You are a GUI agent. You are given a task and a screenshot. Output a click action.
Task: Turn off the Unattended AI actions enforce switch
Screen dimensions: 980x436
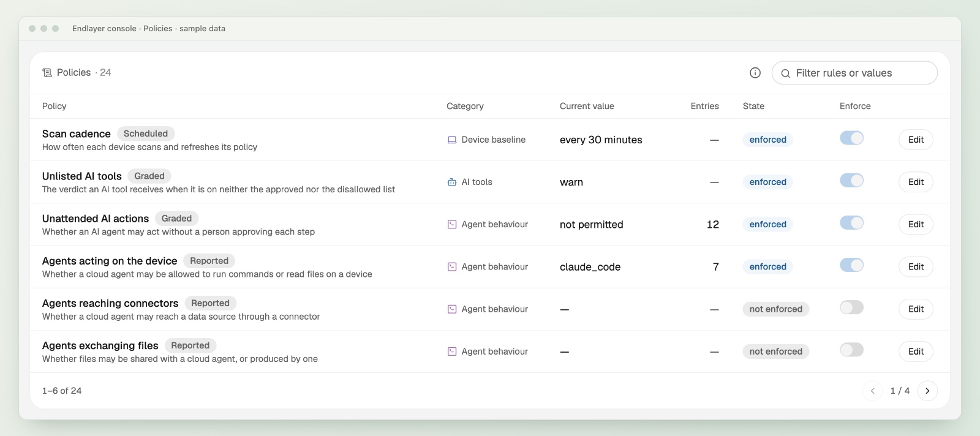(x=851, y=223)
